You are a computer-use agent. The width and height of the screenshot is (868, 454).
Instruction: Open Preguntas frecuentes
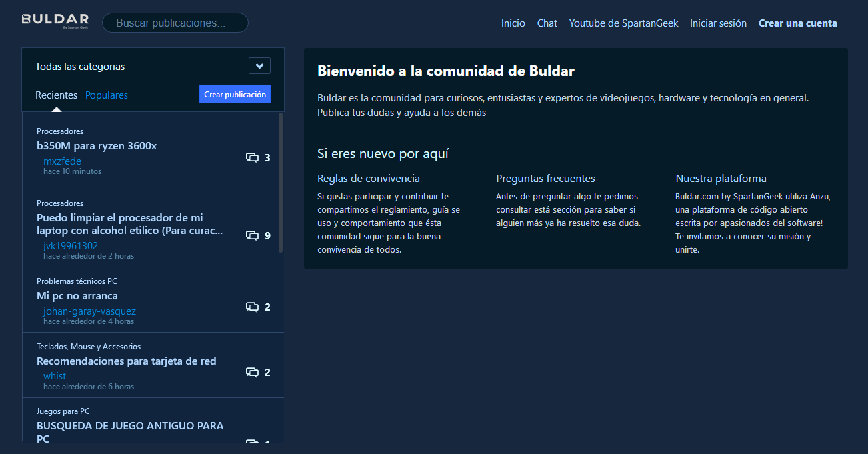[x=545, y=178]
